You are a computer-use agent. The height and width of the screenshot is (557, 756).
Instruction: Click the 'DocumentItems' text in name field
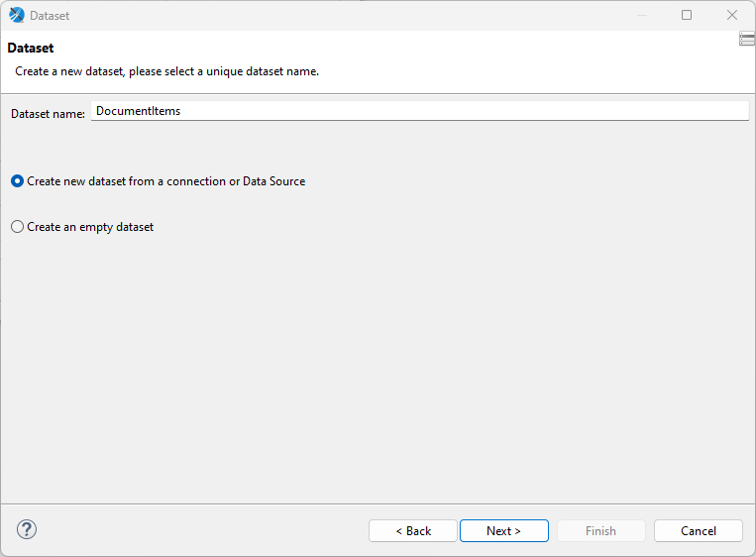[138, 111]
